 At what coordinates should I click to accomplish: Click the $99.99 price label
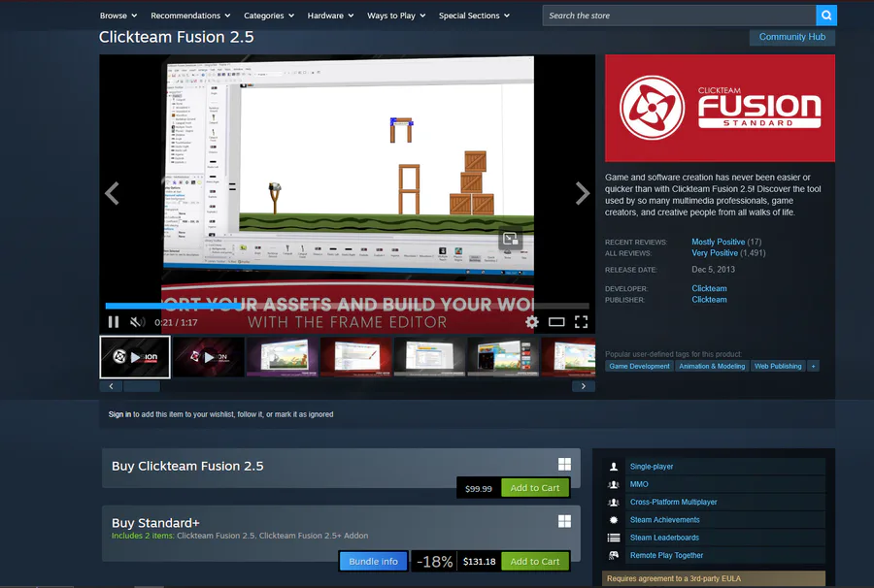(x=478, y=488)
